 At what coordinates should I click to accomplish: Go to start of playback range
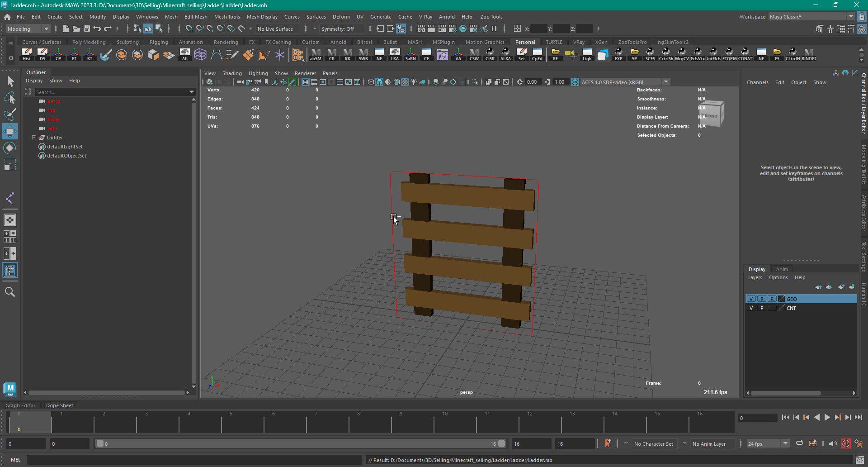785,418
